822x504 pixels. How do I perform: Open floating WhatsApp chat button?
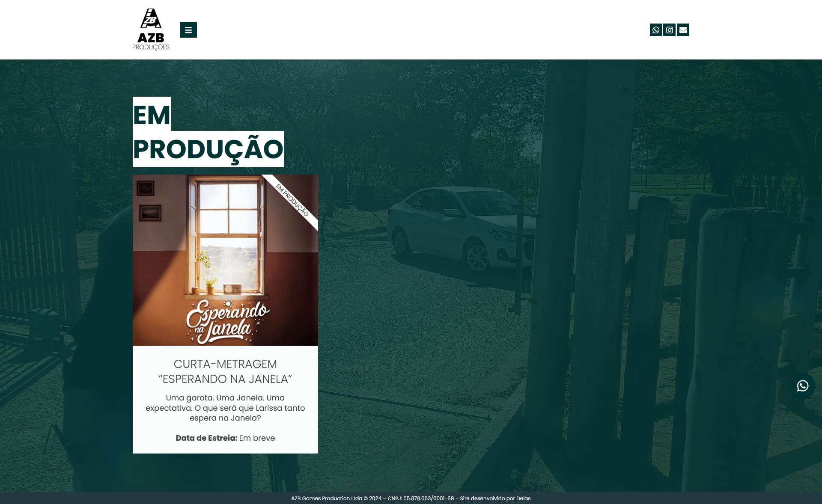click(802, 386)
